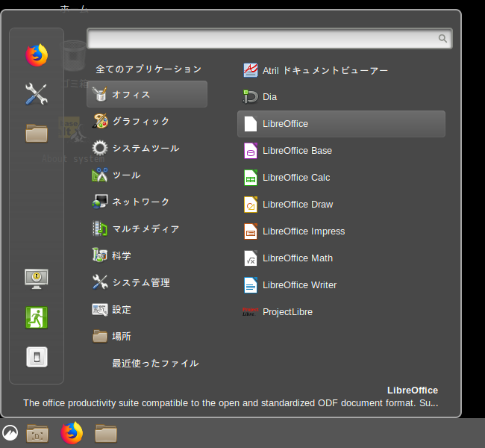Click the システムツール gear icon
Viewport: 485px width, 448px height.
(x=99, y=148)
